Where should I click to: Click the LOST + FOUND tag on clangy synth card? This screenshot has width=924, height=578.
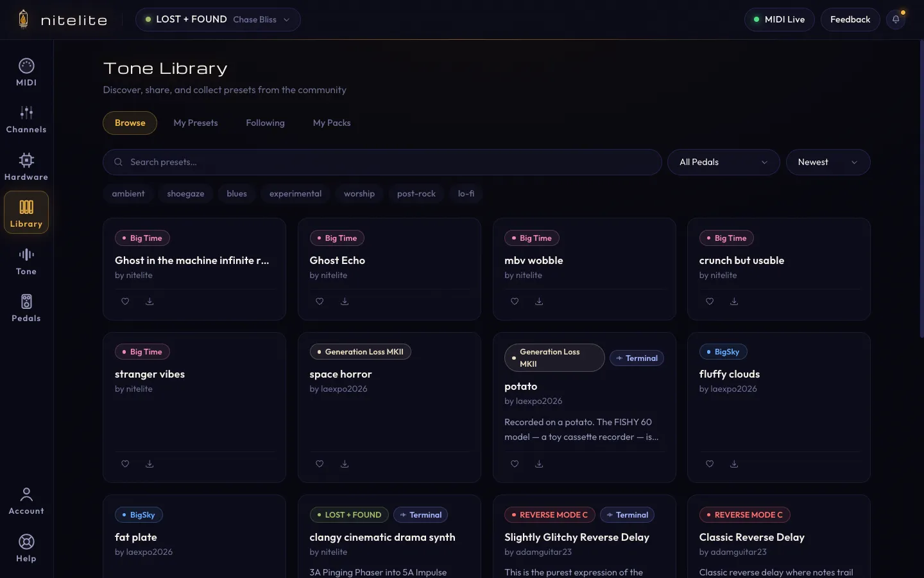pos(349,515)
